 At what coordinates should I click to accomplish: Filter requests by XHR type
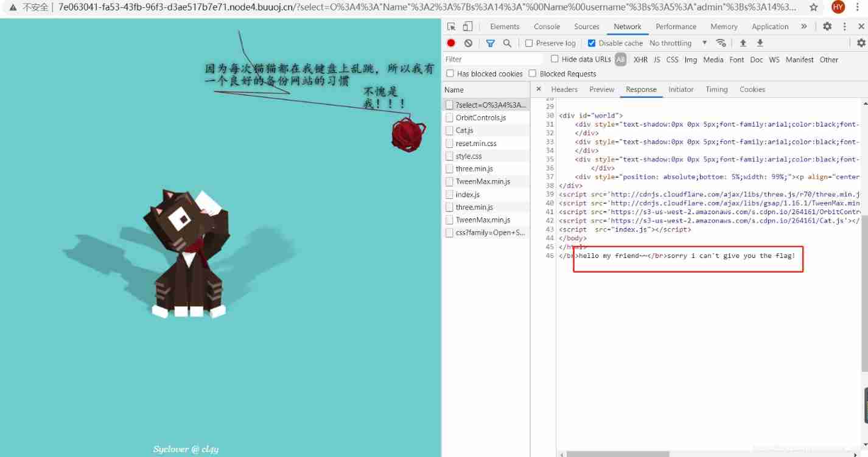[640, 60]
